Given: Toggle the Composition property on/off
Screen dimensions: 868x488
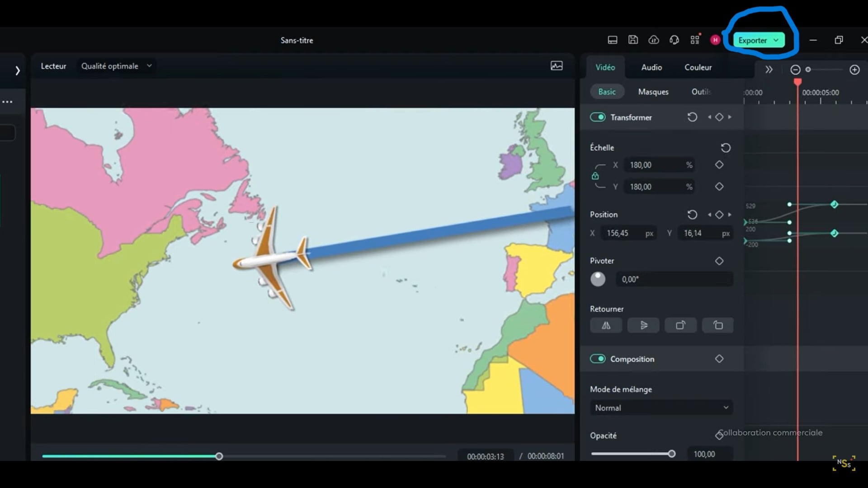Looking at the screenshot, I should click(x=598, y=359).
